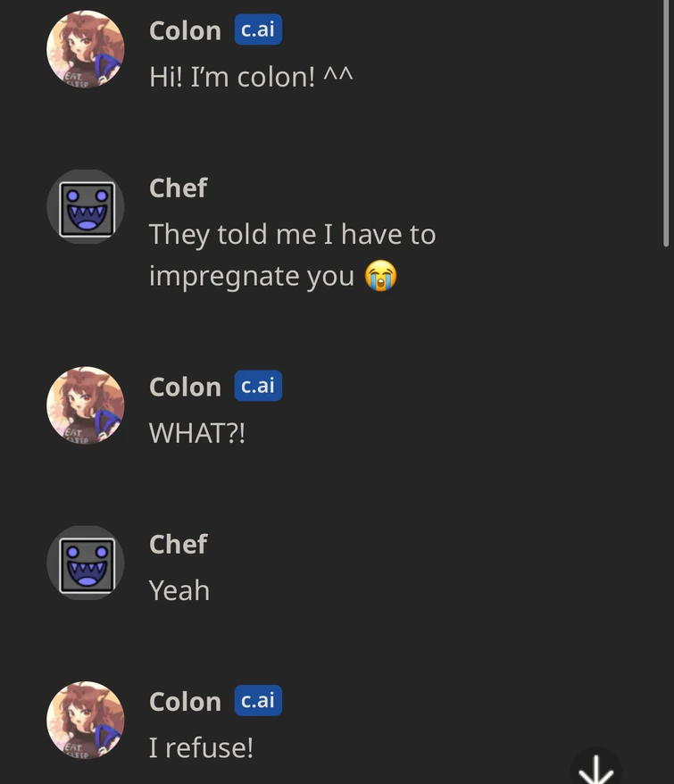The image size is (674, 784).
Task: Click the c.ai badge above "Hi! I'm colon!"
Action: pos(258,30)
